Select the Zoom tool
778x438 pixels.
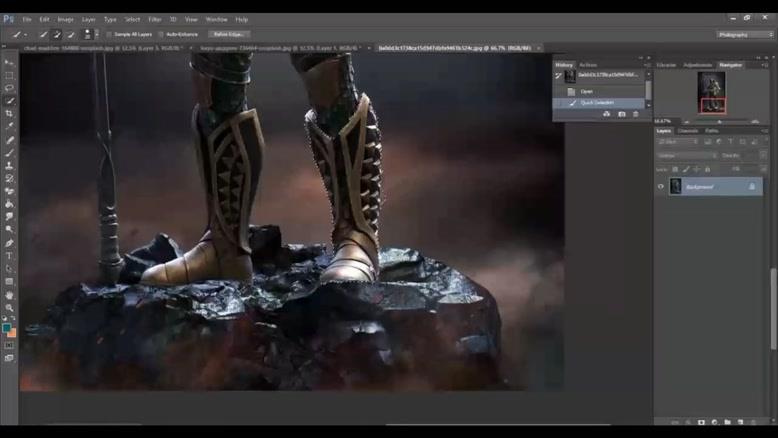9,308
